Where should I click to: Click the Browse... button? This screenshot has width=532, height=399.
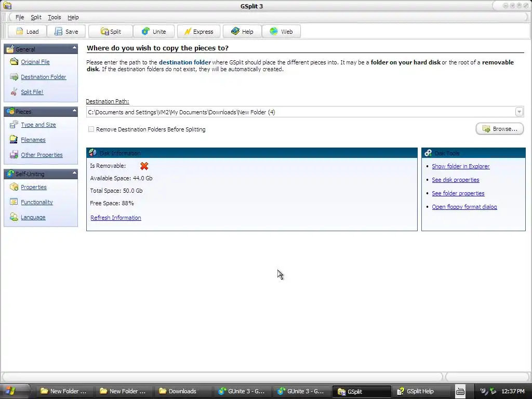(499, 129)
